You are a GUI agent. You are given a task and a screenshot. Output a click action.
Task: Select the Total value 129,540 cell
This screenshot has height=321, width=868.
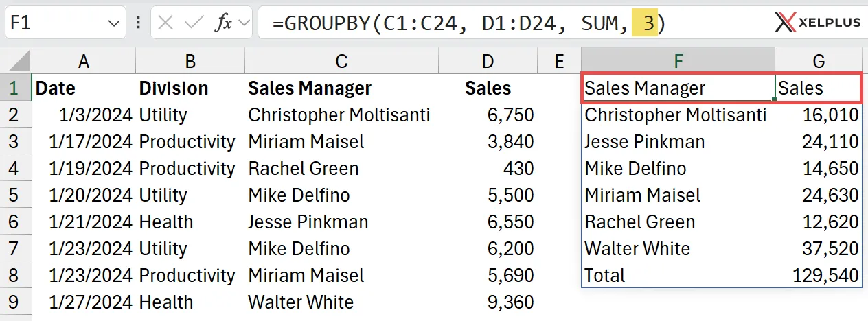[x=819, y=275]
